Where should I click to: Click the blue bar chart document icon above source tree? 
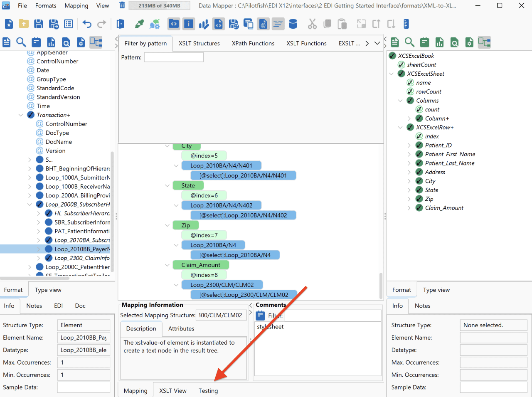(51, 42)
